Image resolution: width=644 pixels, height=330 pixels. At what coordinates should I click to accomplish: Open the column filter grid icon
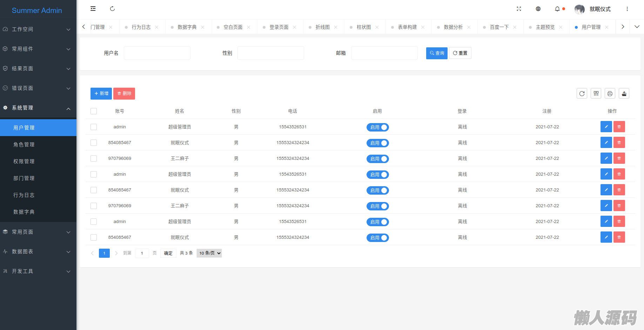596,93
